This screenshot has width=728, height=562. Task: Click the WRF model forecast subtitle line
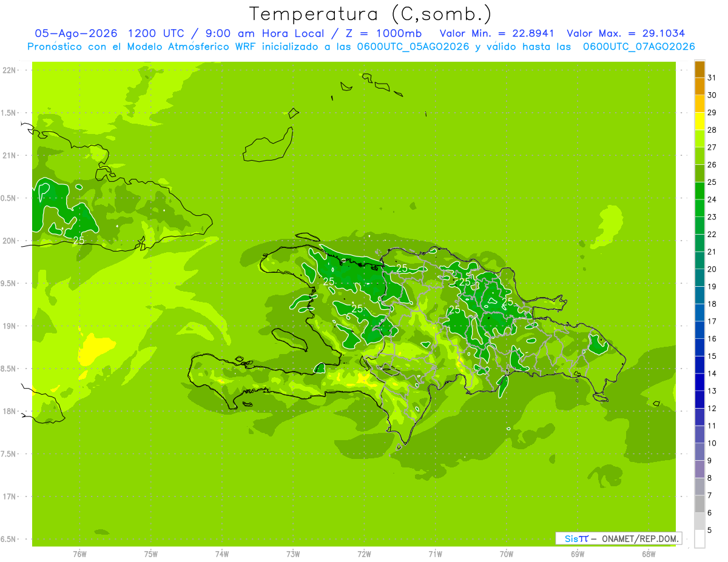(x=361, y=47)
